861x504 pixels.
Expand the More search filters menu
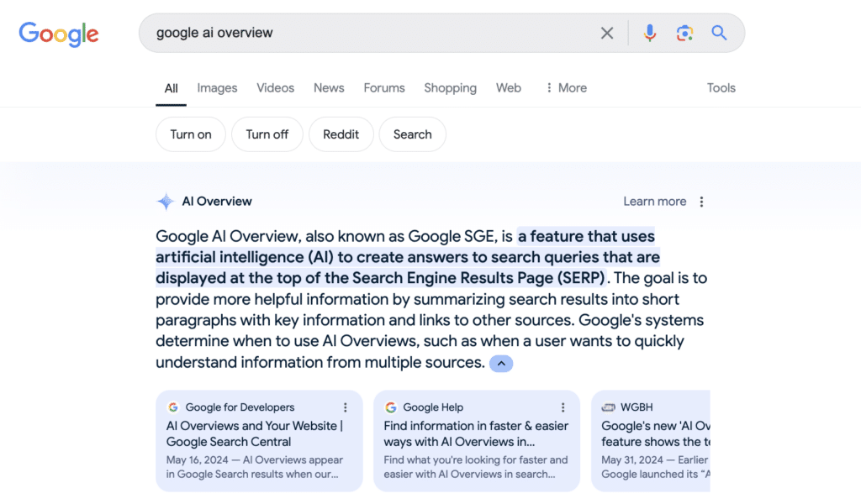tap(566, 87)
